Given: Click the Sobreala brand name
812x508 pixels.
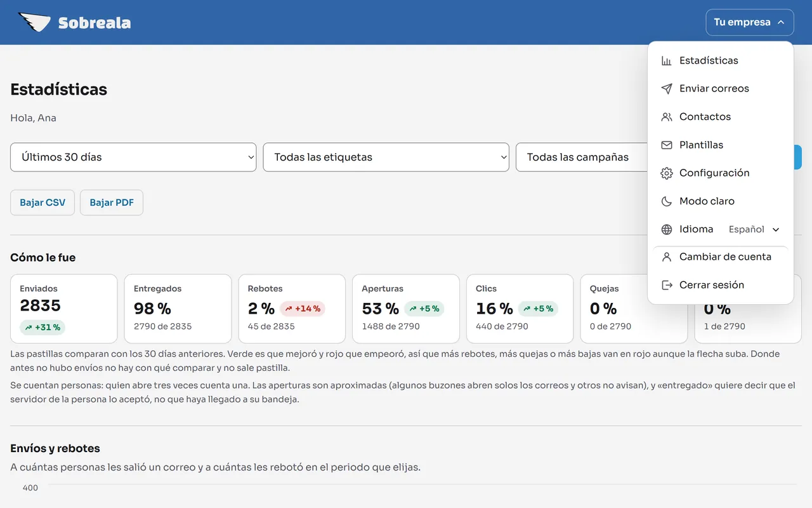Looking at the screenshot, I should tap(95, 23).
